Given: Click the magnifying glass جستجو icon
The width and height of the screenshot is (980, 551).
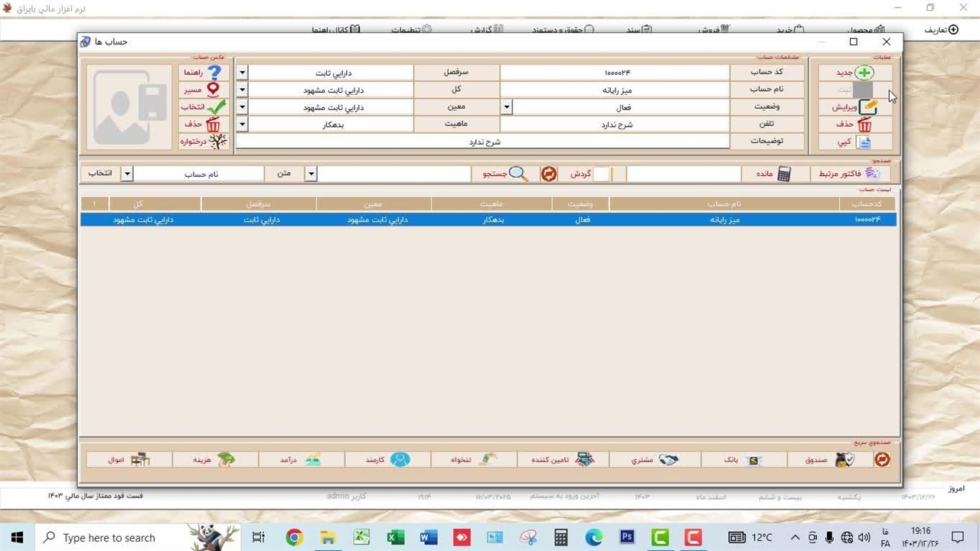Looking at the screenshot, I should coord(518,174).
